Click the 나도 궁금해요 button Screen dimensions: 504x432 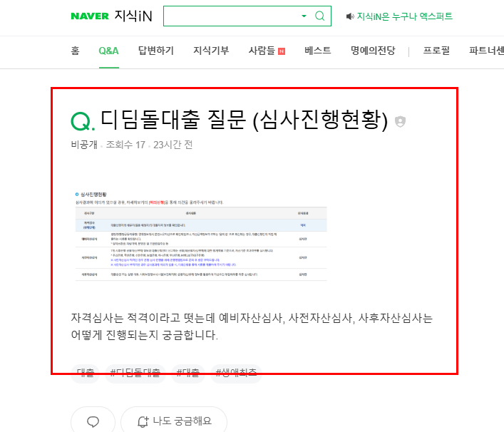click(174, 421)
